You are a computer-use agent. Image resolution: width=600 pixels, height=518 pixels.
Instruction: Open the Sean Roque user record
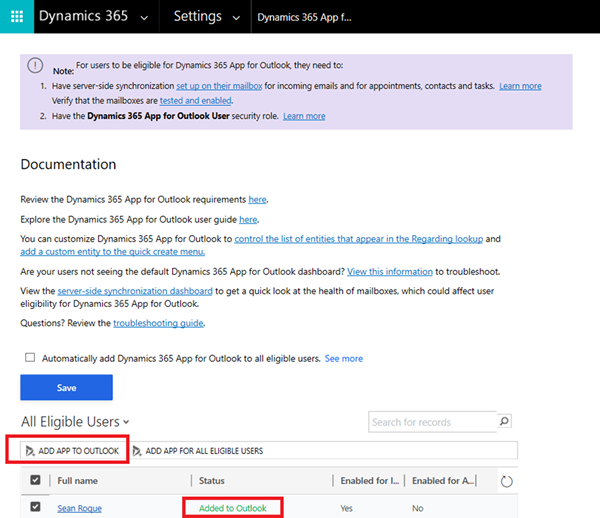point(79,508)
